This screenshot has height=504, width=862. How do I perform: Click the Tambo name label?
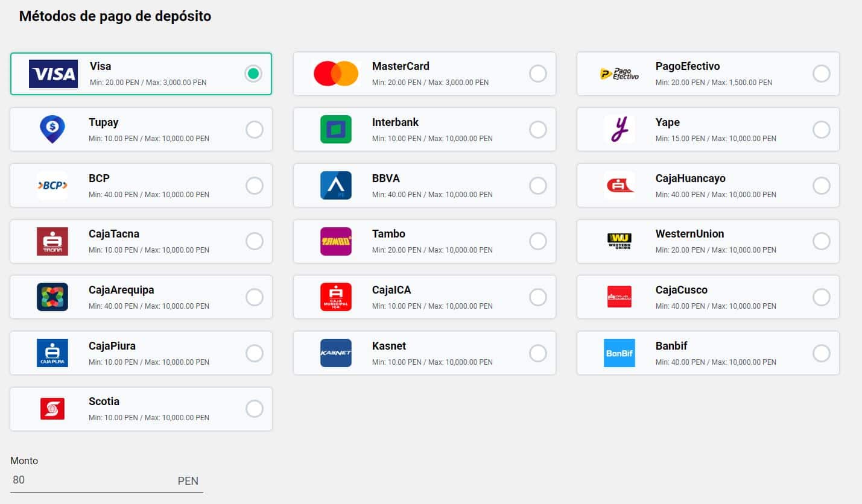click(x=388, y=234)
